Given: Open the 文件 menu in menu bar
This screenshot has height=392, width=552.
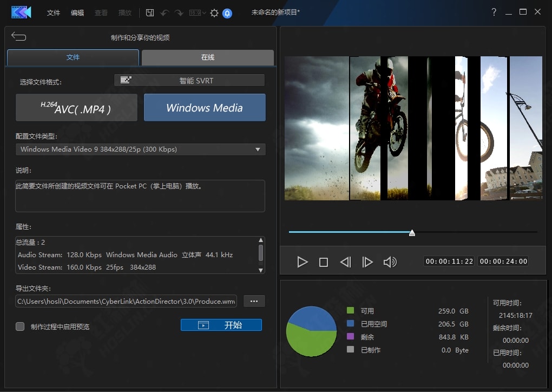Looking at the screenshot, I should pyautogui.click(x=54, y=12).
